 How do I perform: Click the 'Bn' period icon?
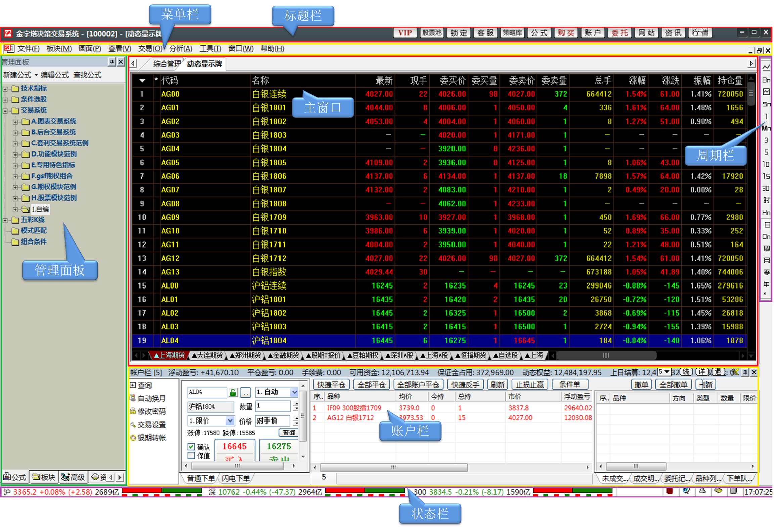tap(766, 80)
